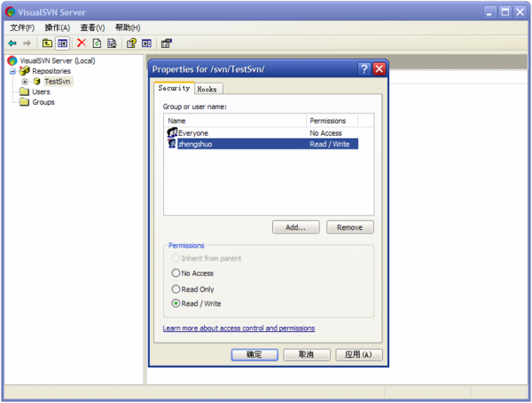Expand the TestSvn tree node

[x=25, y=82]
